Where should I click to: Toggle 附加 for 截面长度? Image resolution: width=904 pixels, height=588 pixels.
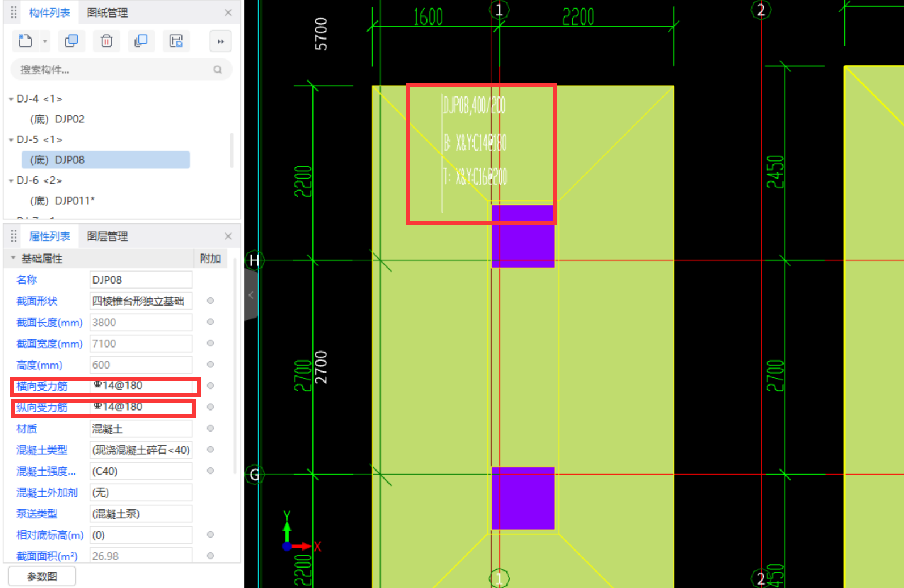210,322
